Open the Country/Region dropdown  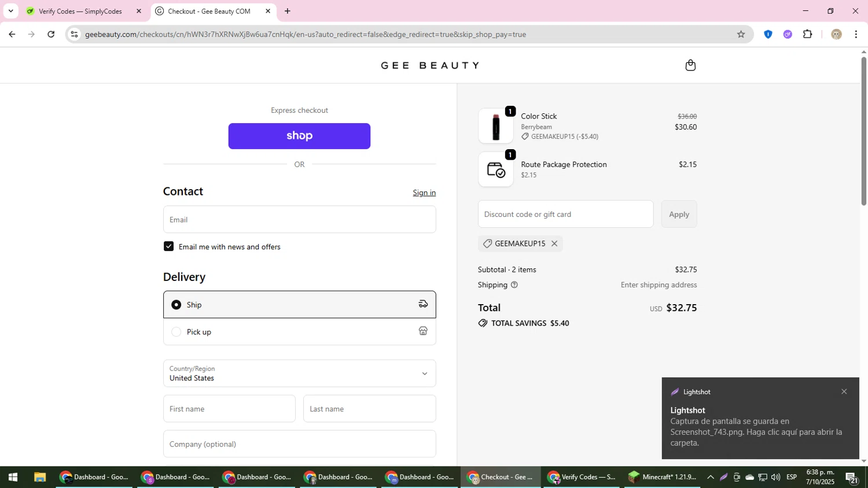point(299,374)
